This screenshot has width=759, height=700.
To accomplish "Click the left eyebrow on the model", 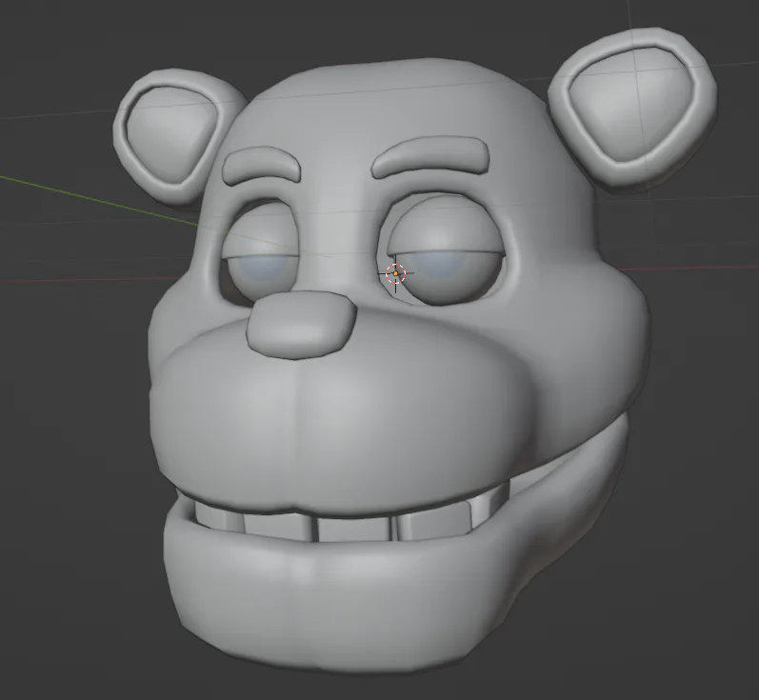I will (x=261, y=166).
